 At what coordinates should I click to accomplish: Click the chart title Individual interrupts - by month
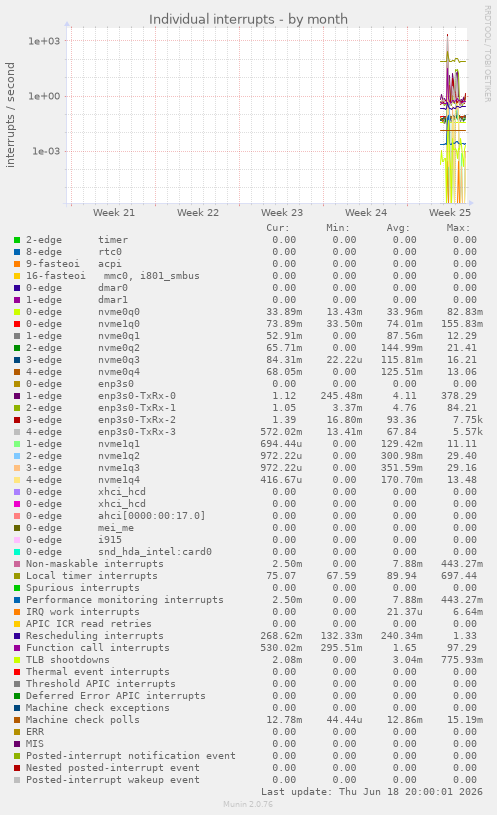248,19
